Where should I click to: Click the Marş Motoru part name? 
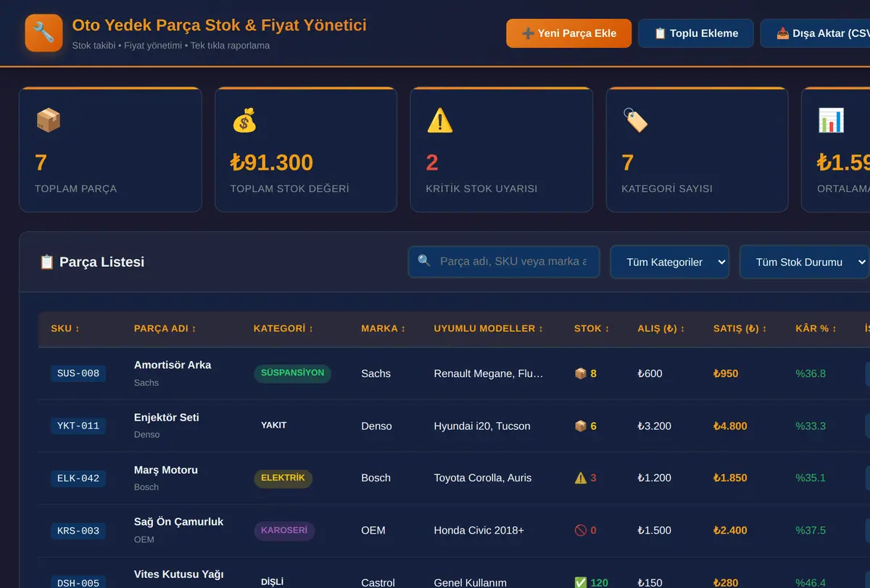[166, 470]
